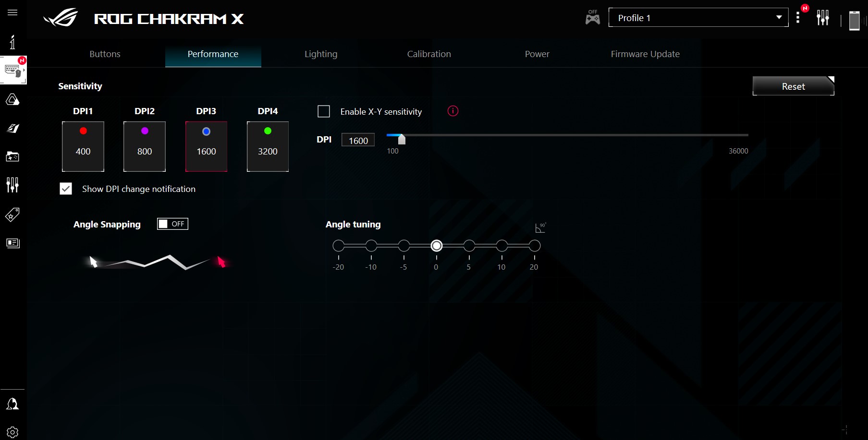868x440 pixels.
Task: Open the News icon in sidebar
Action: [12, 243]
